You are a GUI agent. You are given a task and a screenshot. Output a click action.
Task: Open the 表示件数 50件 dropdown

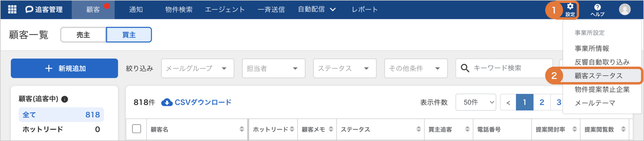coord(476,102)
